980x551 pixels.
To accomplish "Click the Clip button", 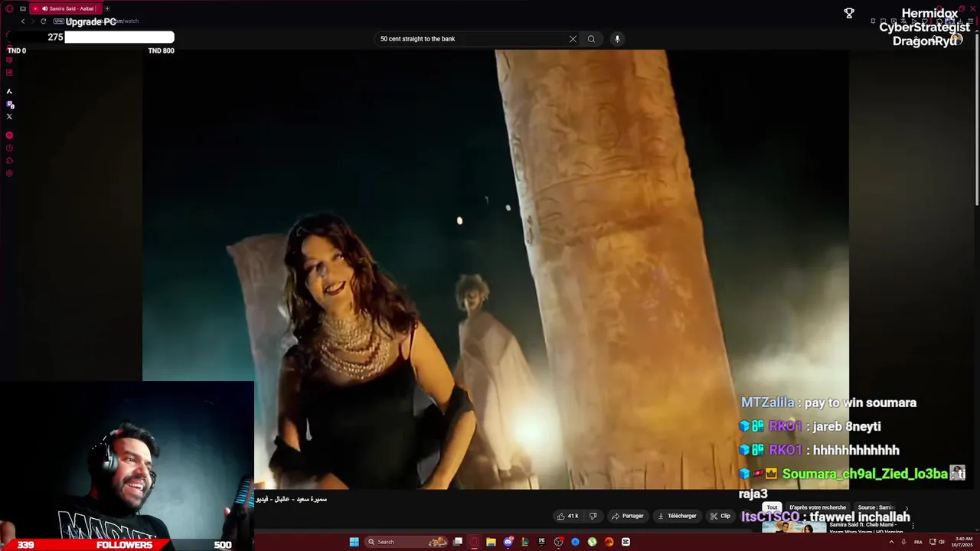I will click(x=720, y=516).
